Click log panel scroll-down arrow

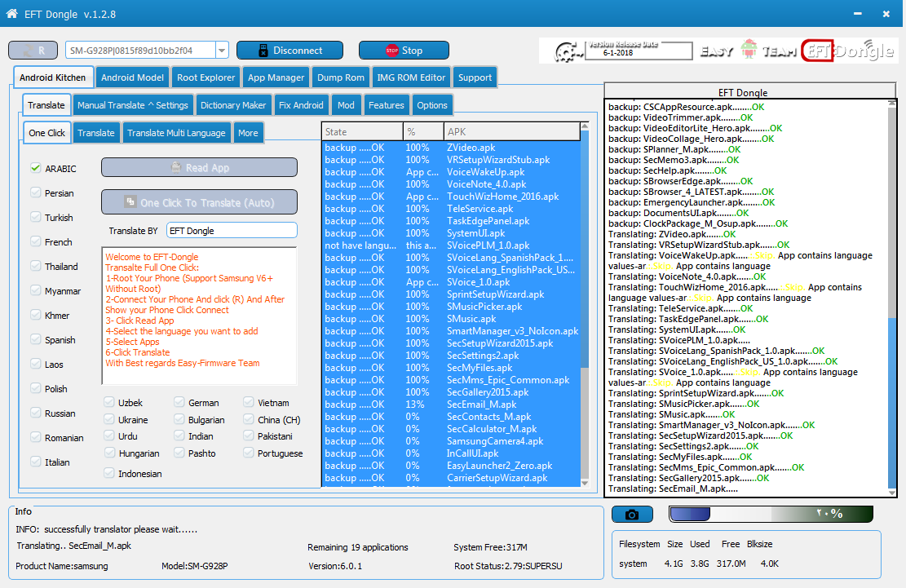(x=892, y=492)
